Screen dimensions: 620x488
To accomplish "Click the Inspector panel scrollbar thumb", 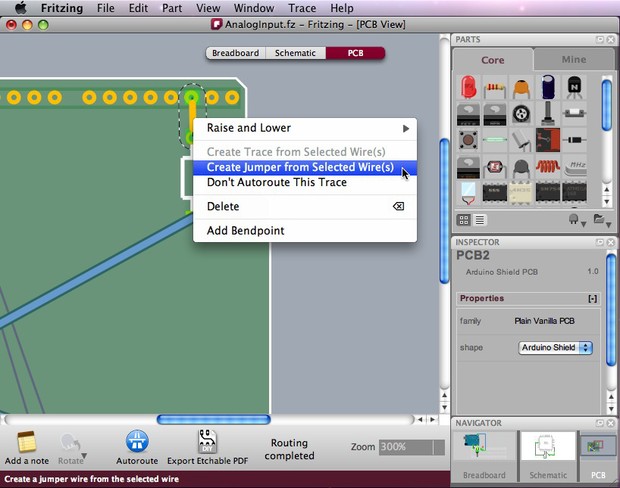I will coord(611,311).
